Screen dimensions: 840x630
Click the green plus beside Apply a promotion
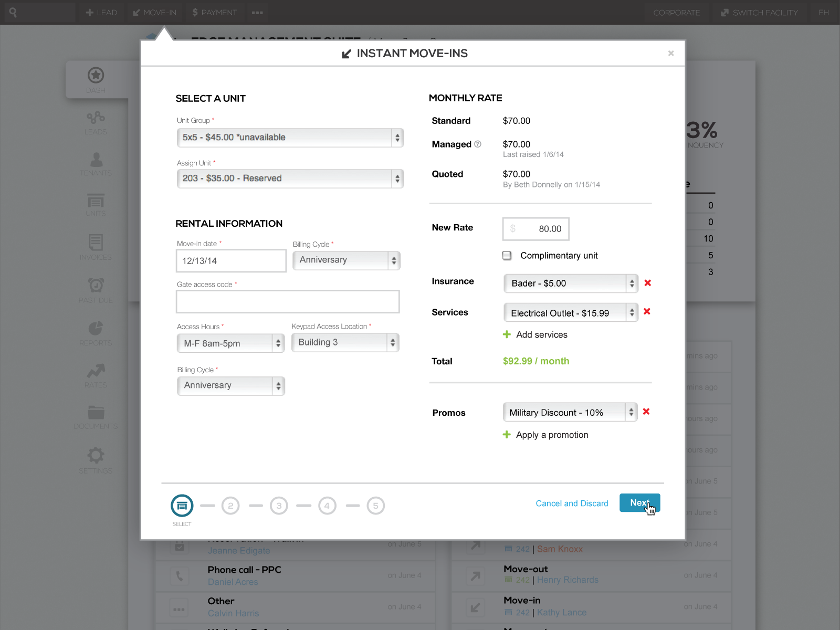coord(507,435)
